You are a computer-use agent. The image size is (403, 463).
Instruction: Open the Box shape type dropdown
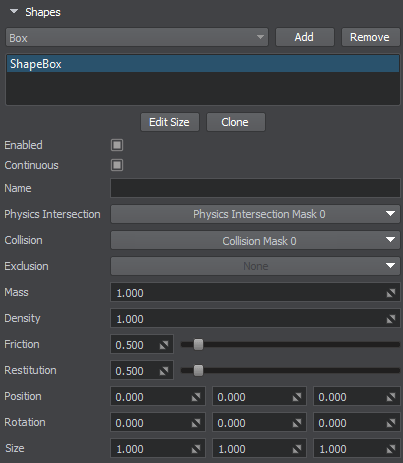(x=137, y=37)
